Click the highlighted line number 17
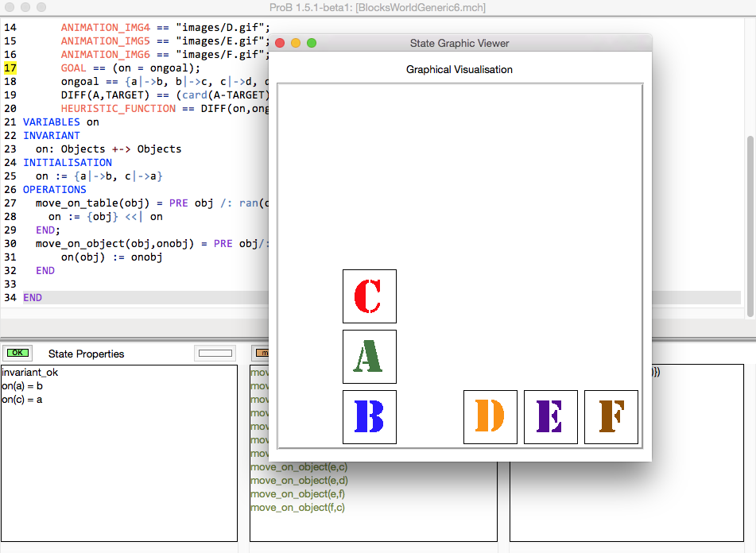 (10, 68)
